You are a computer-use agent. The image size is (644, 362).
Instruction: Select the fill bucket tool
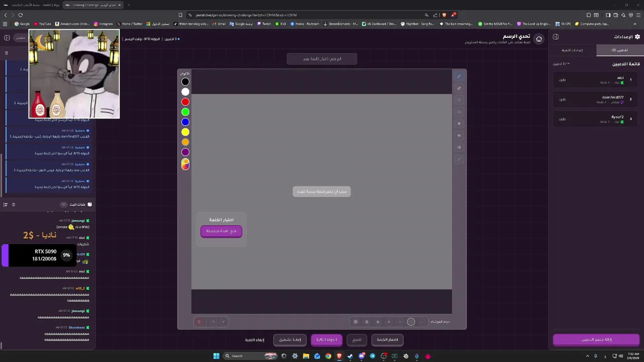459,147
